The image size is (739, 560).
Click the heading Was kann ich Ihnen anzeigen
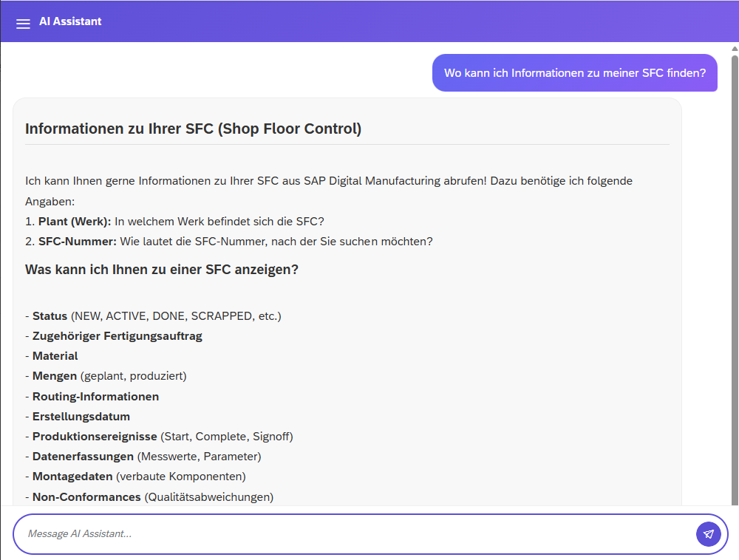pos(162,270)
